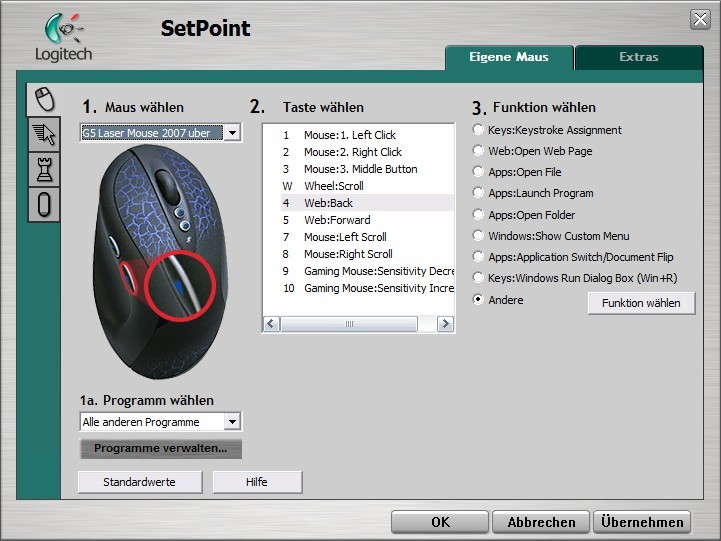Click the horizontal scrollbar thumb
Viewport: 721px width, 541px height.
point(349,324)
